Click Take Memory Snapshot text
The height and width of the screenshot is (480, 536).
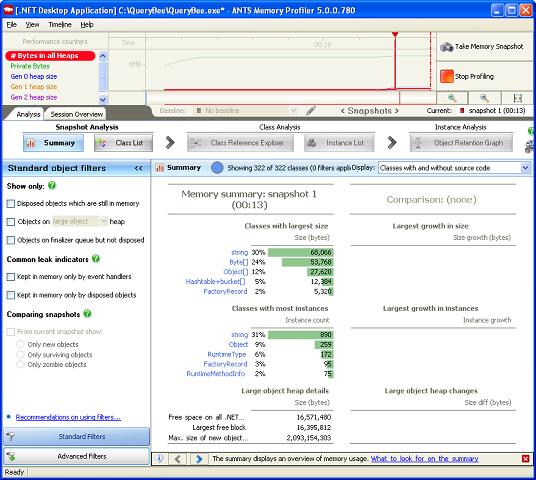[x=489, y=46]
